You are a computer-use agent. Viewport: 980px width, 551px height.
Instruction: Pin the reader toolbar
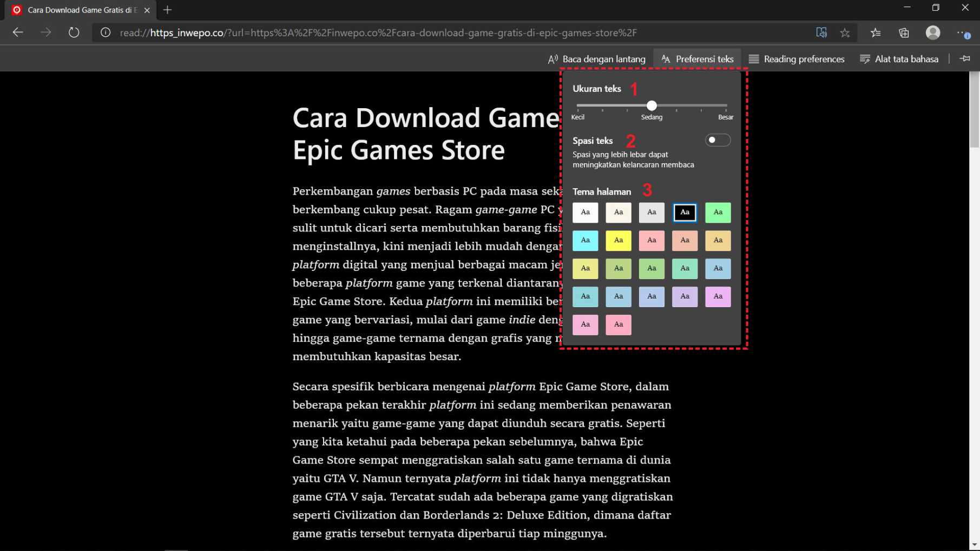tap(965, 58)
